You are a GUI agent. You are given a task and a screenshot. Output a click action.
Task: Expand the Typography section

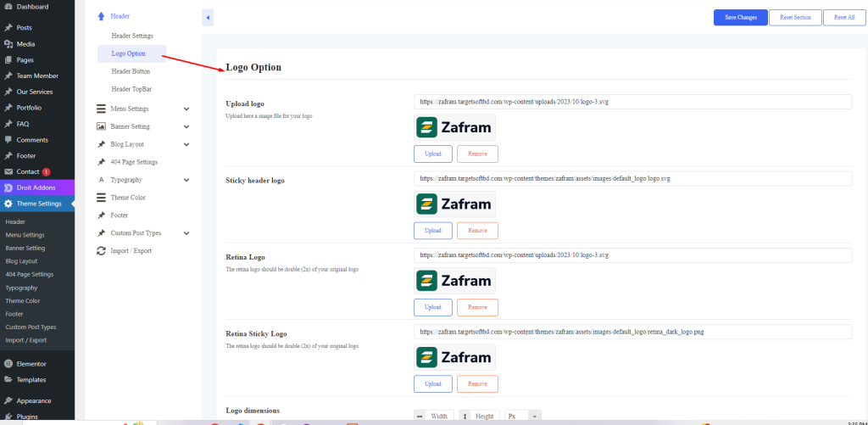[x=186, y=180]
